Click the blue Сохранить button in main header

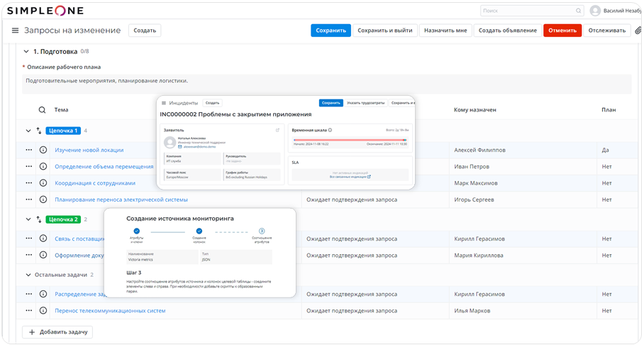(331, 31)
